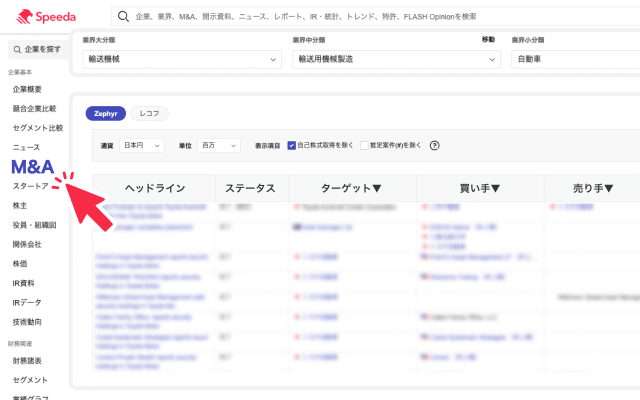Open IR資料 in the sidebar
Viewport: 640px width, 400px height.
click(x=23, y=283)
